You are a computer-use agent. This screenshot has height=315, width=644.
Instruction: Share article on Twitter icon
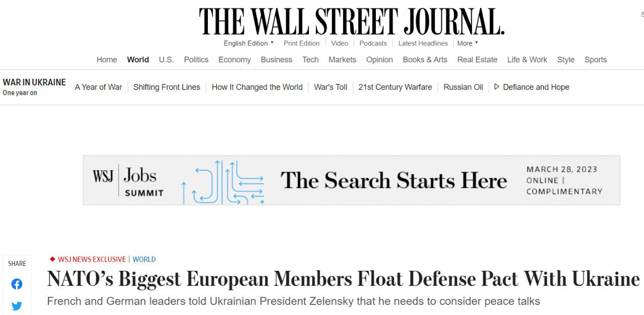click(x=17, y=305)
